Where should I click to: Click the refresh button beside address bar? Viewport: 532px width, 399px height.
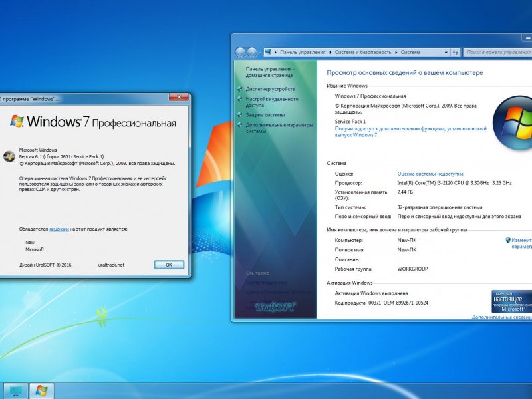tap(455, 53)
